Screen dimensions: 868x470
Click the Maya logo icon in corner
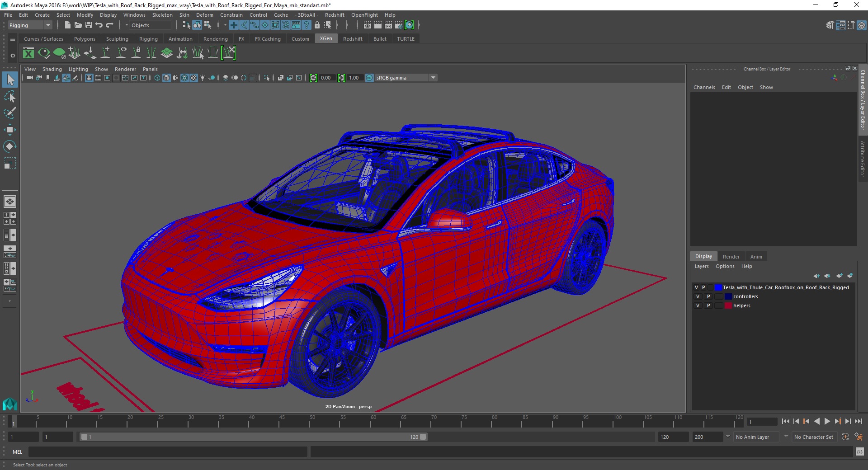(x=9, y=404)
